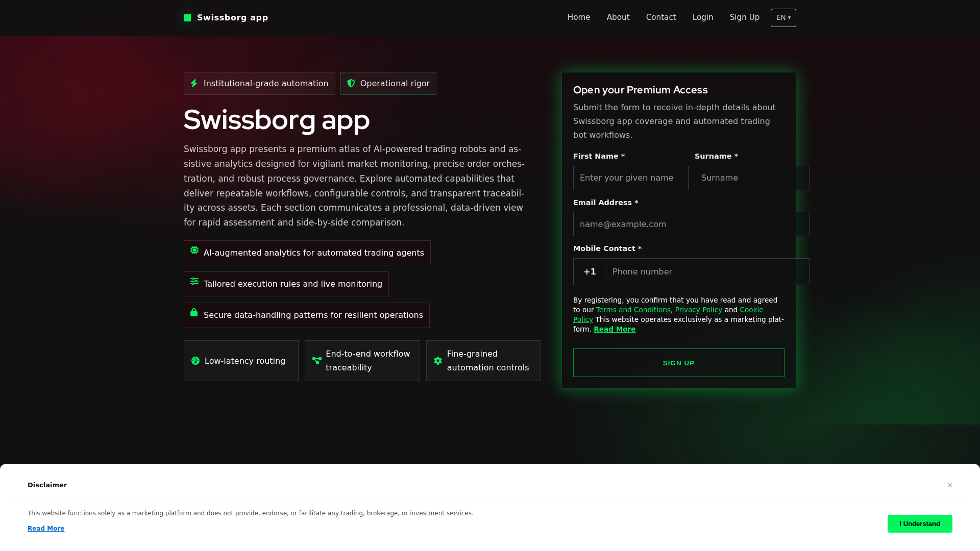980x551 pixels.
Task: Click the lightning bolt icon beside Institutional-grade automation
Action: click(x=194, y=83)
